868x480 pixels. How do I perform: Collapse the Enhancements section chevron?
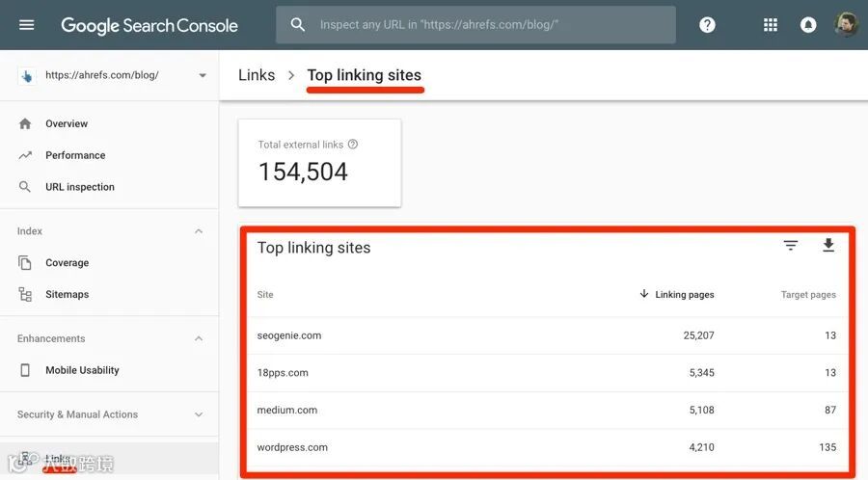click(x=199, y=338)
